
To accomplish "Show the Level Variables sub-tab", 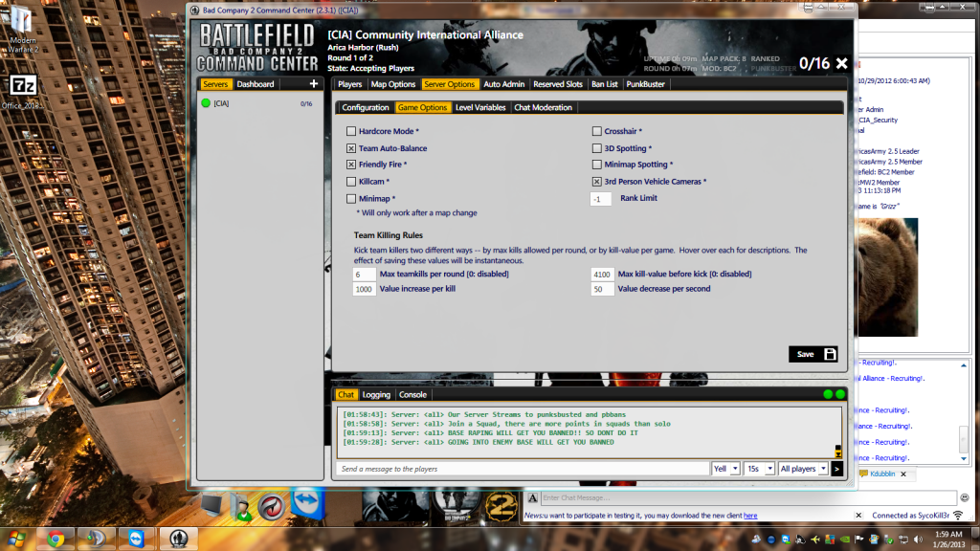I will click(x=480, y=107).
